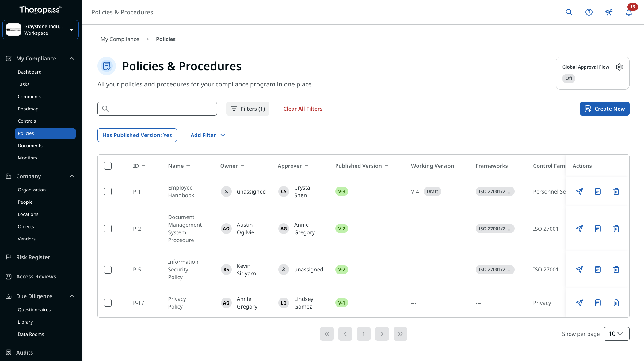Open Show per page 10 dropdown

(x=616, y=334)
